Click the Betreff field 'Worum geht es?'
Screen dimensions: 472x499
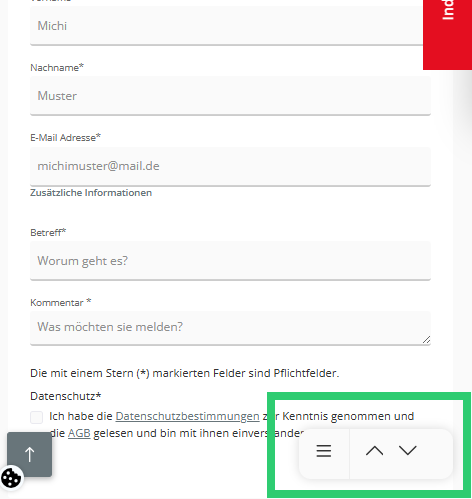pyautogui.click(x=230, y=261)
